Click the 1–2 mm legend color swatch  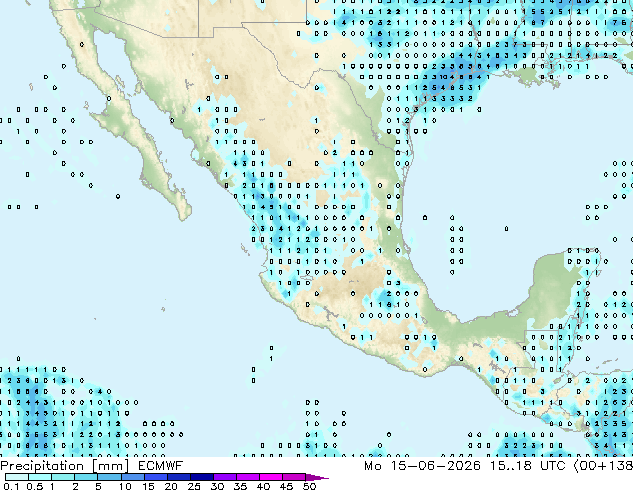click(x=63, y=477)
